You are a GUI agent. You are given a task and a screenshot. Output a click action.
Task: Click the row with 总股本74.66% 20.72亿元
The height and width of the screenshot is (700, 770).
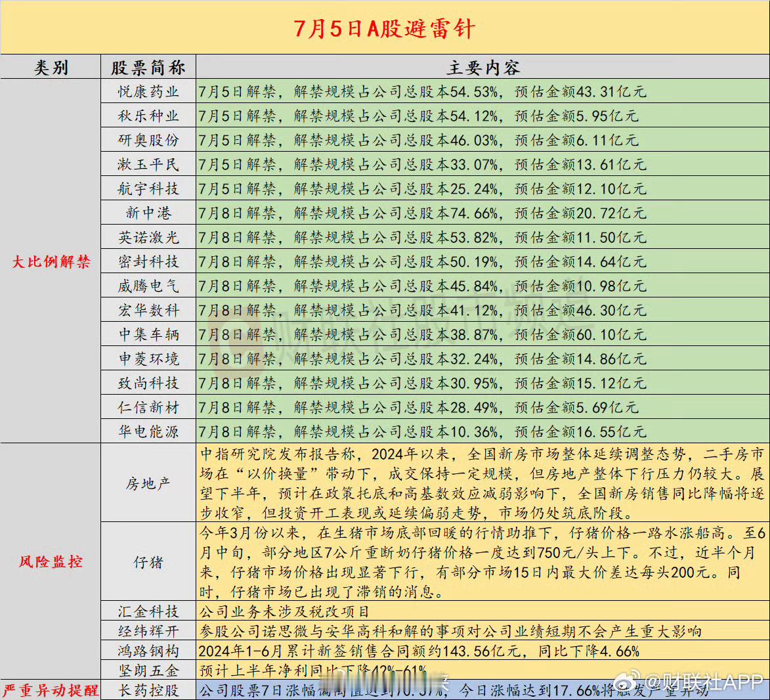(482, 213)
